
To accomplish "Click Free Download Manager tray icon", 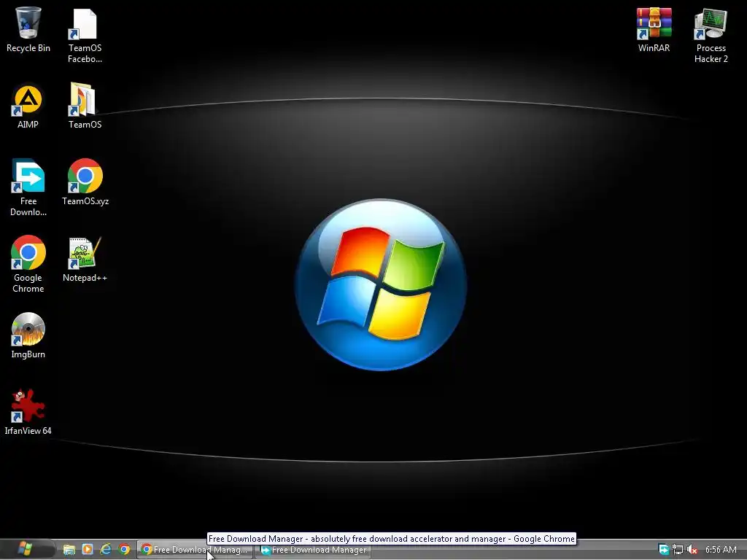I will tap(664, 550).
